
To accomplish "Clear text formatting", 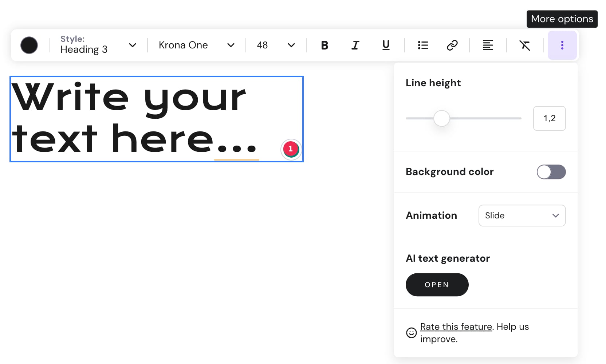I will (525, 45).
